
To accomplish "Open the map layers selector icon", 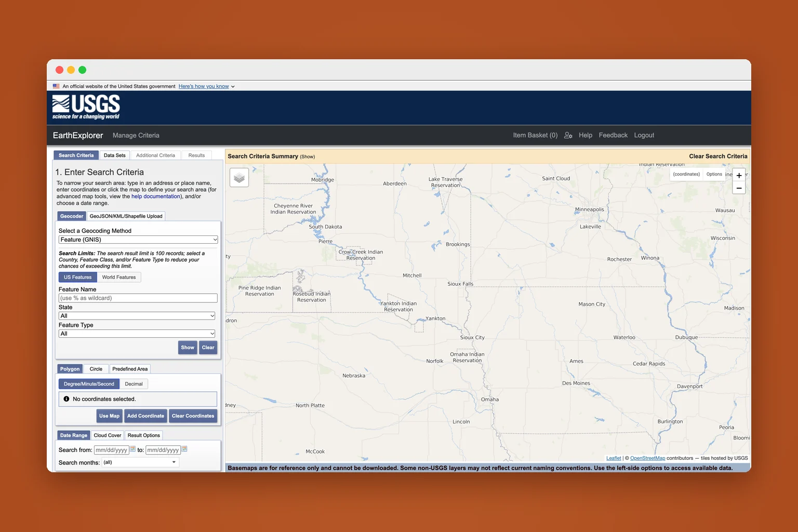I will pyautogui.click(x=239, y=178).
